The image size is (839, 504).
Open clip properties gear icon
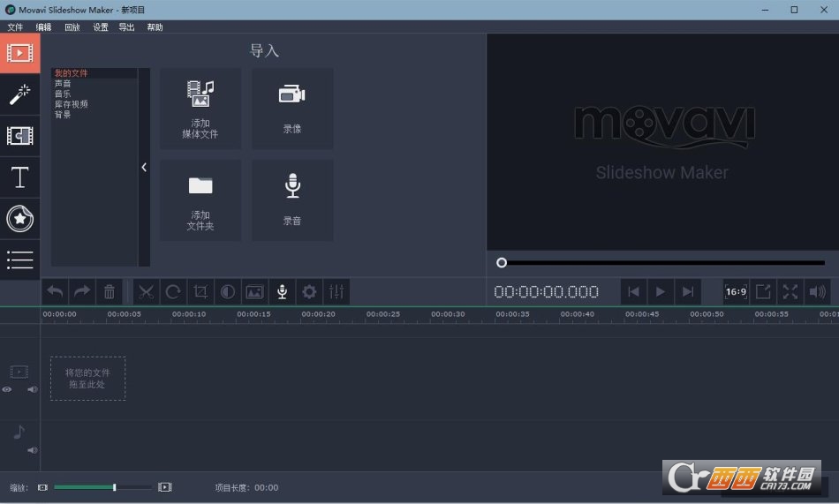pos(309,291)
